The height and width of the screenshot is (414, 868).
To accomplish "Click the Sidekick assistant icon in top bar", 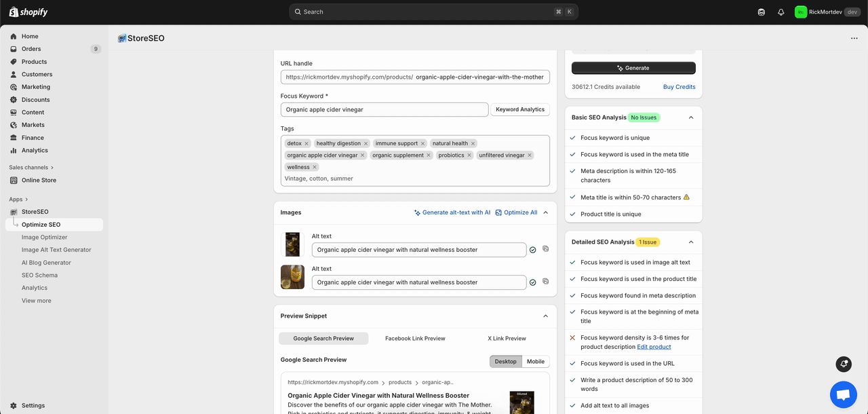I will click(x=761, y=12).
